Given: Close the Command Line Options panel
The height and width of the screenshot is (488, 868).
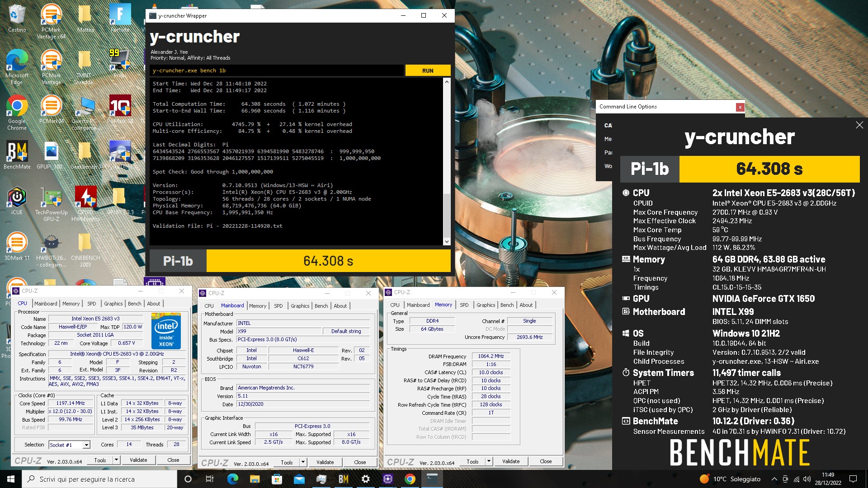Looking at the screenshot, I should [740, 107].
